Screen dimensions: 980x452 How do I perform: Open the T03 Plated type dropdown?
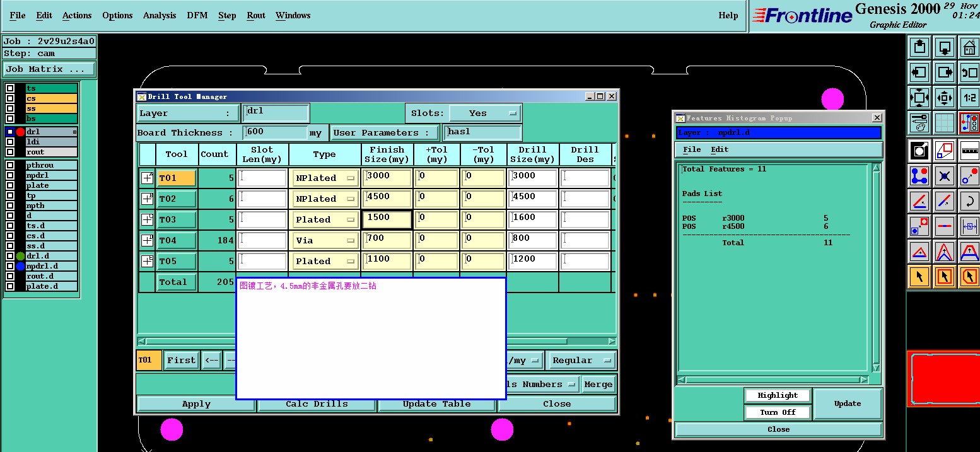pyautogui.click(x=325, y=219)
